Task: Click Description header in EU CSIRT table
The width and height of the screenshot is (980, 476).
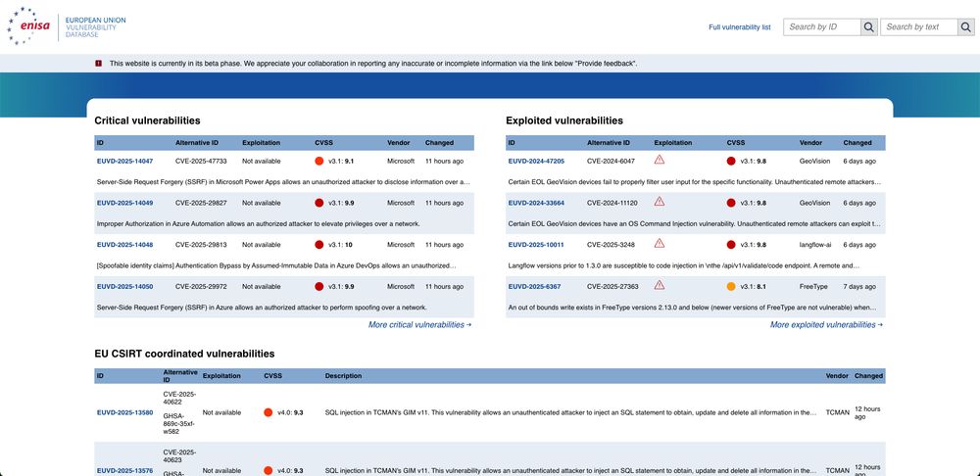Action: 343,376
